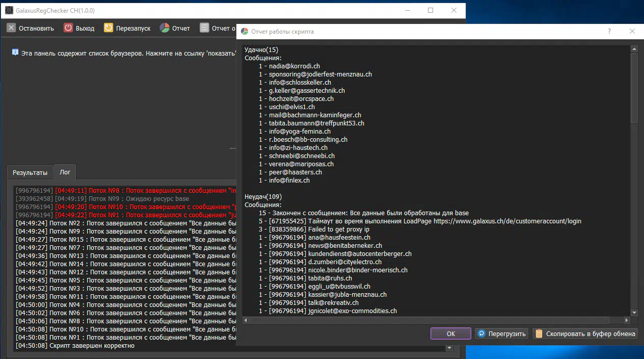Viewport: 644px width, 359px height.
Task: Click the report's vertical scrollbar thumb
Action: (x=634, y=88)
